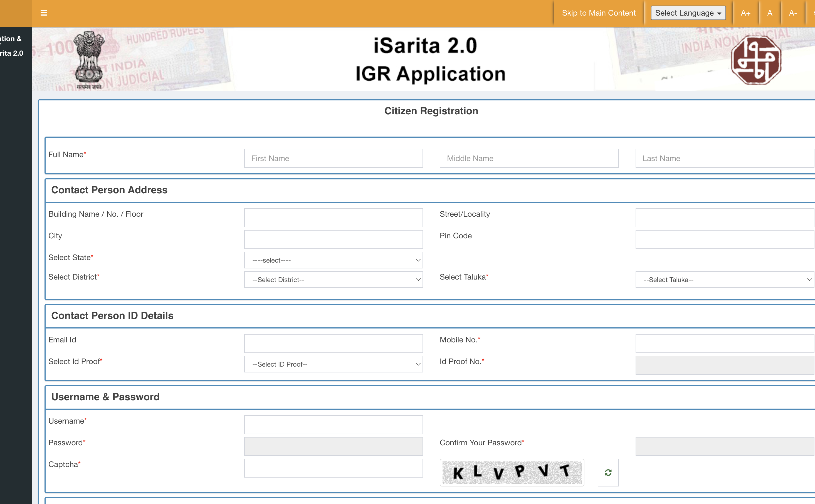Expand the Select Taluka dropdown
Image resolution: width=815 pixels, height=504 pixels.
[x=725, y=280]
